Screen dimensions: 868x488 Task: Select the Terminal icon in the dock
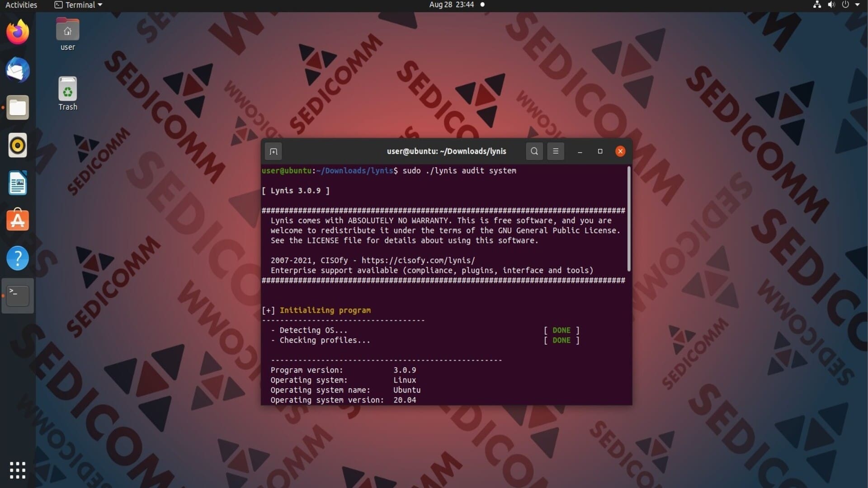tap(18, 296)
